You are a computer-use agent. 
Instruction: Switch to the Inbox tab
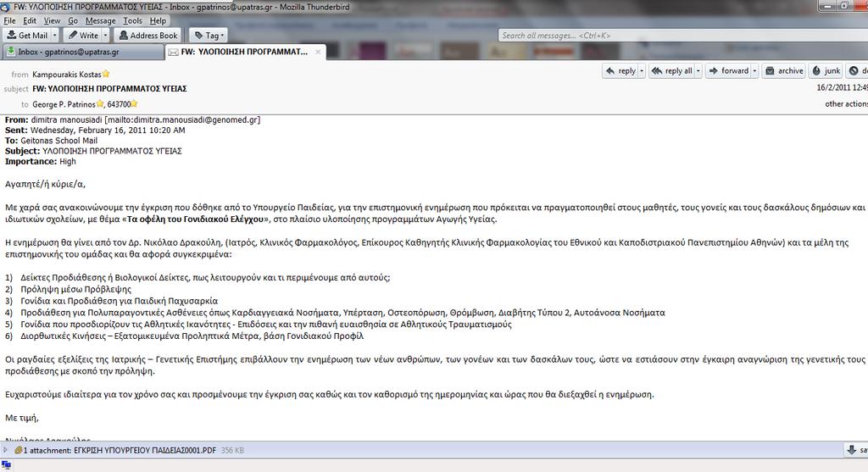(x=83, y=52)
